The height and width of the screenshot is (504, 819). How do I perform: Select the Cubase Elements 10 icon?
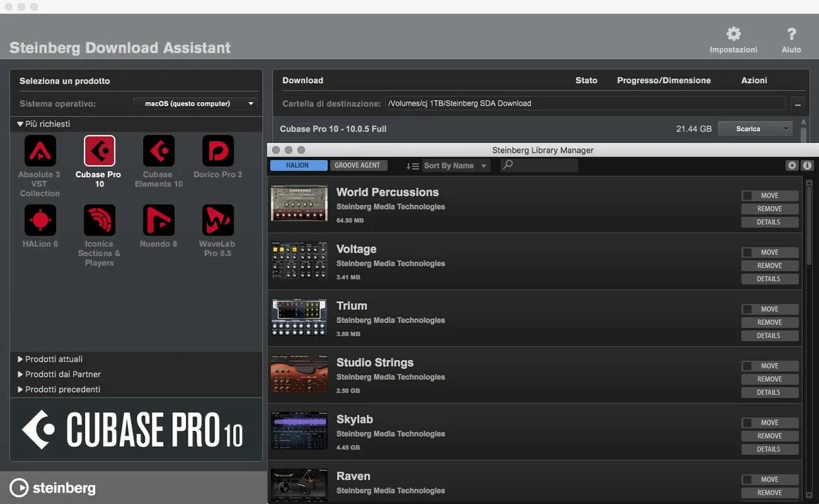(159, 151)
